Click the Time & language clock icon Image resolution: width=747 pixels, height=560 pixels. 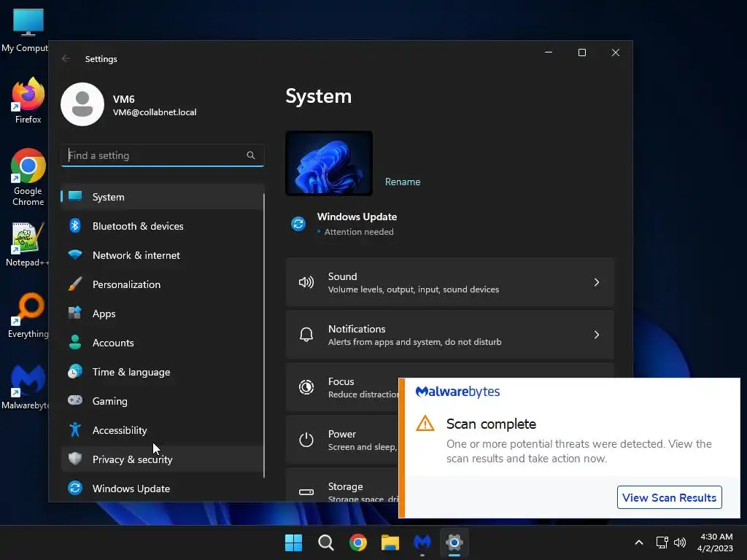(x=75, y=371)
